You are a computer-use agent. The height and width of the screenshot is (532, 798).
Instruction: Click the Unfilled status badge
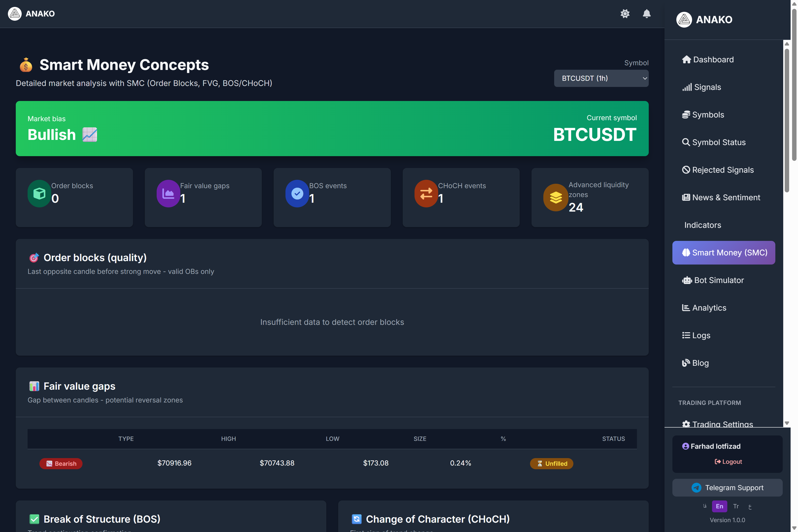click(x=551, y=464)
